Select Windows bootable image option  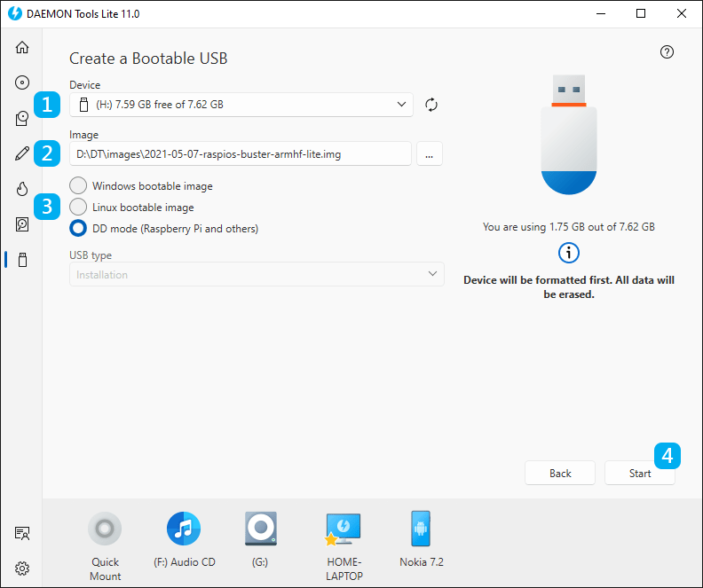[x=141, y=186]
